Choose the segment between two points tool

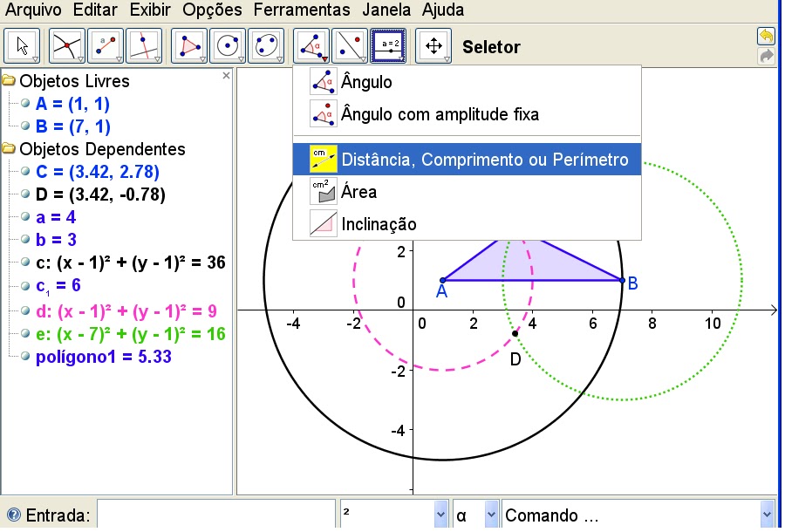105,44
